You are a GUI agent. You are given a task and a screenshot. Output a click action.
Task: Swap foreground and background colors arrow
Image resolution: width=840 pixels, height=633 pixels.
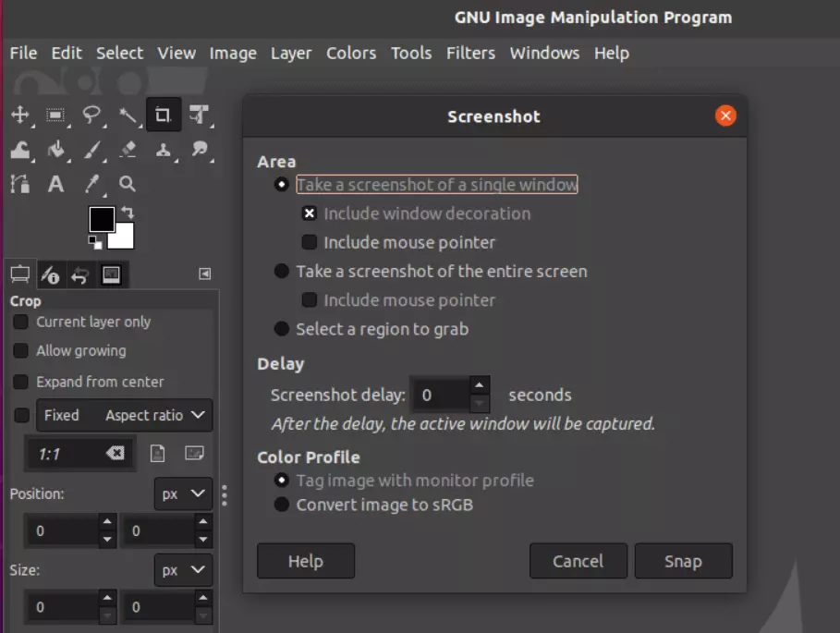click(x=128, y=213)
